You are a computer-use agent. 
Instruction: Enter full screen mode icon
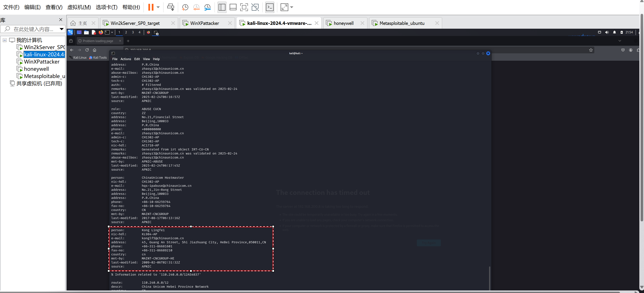[244, 7]
